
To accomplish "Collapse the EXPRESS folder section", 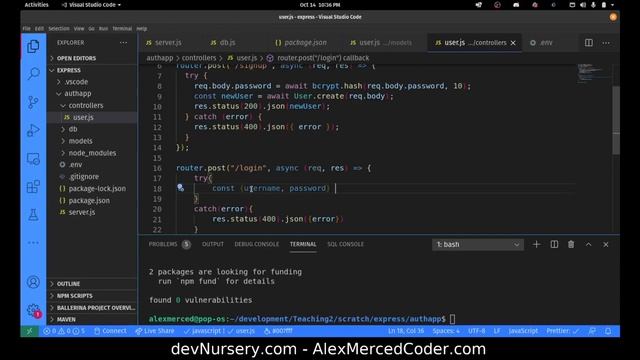I will point(92,70).
